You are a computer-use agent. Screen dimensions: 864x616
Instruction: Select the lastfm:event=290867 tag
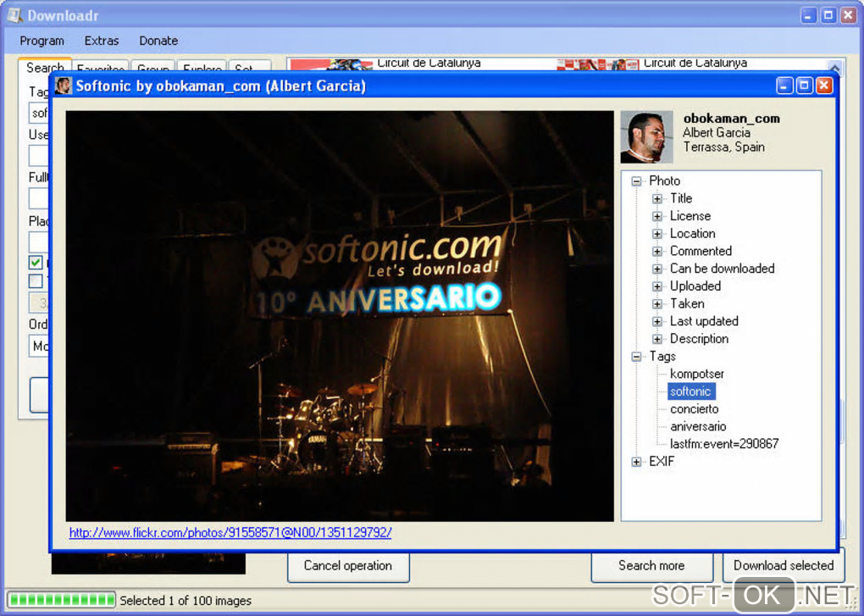(724, 443)
